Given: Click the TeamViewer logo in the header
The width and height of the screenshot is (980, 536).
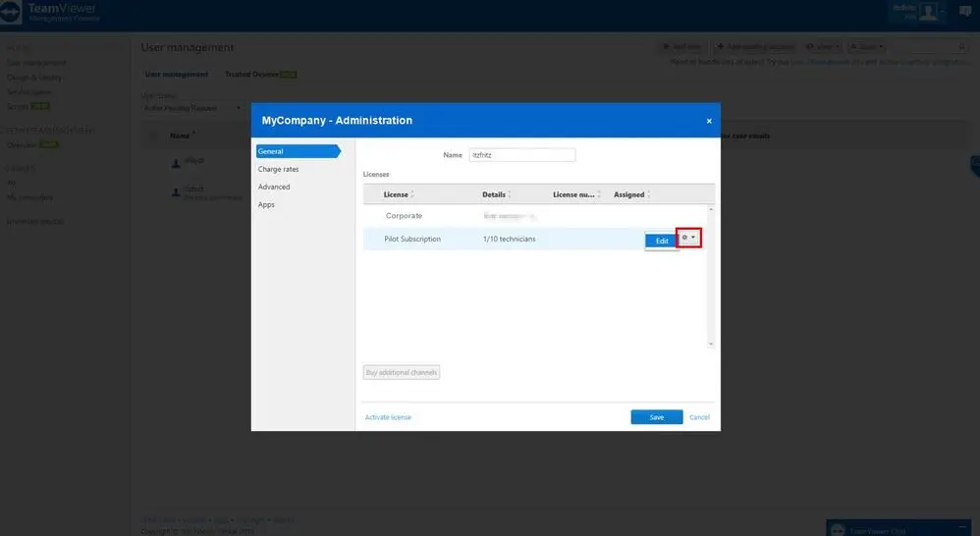Looking at the screenshot, I should coord(11,12).
